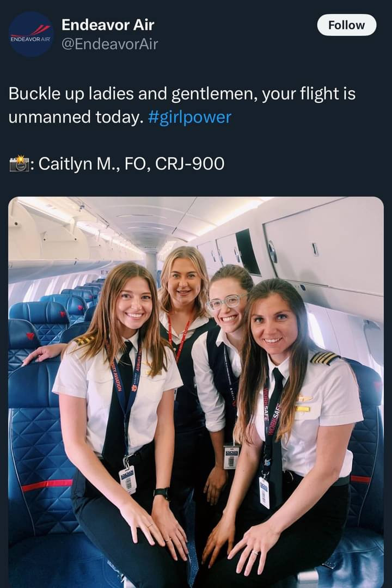The width and height of the screenshot is (392, 588).
Task: Click the glasses of the woman in the photo
Action: tap(225, 302)
